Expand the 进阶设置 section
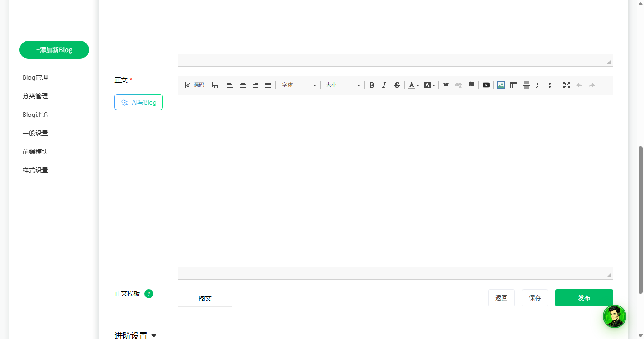Viewport: 644px width, 339px height. pyautogui.click(x=136, y=335)
